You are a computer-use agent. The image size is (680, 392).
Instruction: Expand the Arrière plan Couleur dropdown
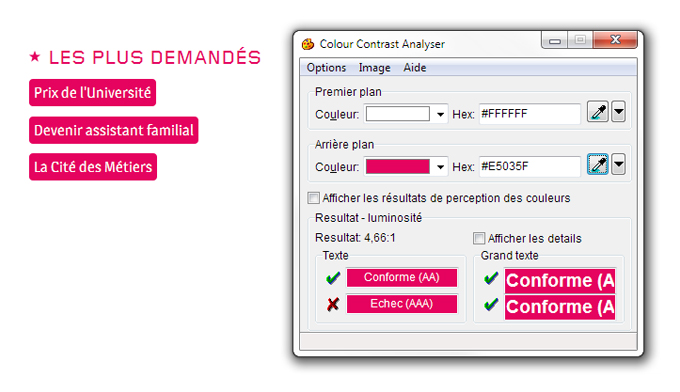click(440, 167)
